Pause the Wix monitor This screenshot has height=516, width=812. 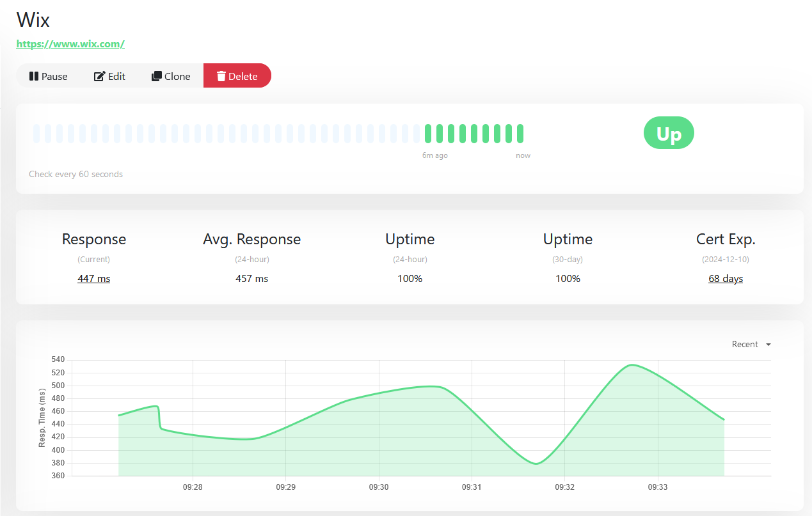coord(48,76)
